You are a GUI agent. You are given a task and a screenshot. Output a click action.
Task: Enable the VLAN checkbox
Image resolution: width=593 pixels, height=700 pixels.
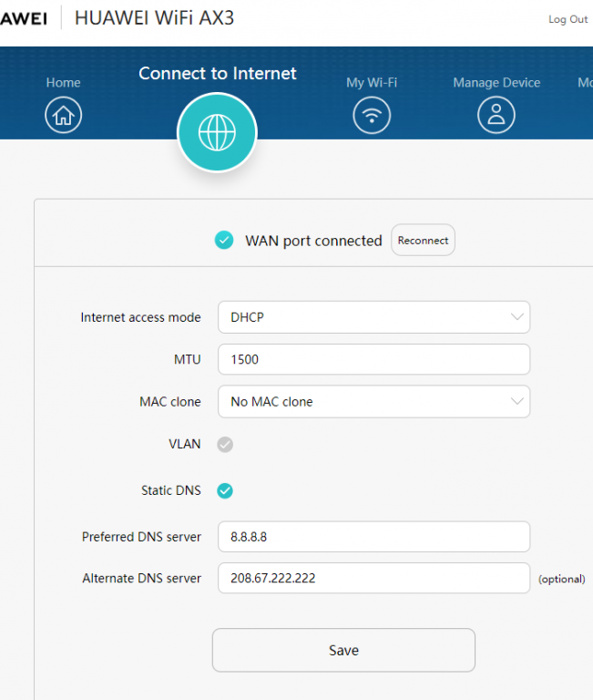tap(225, 445)
